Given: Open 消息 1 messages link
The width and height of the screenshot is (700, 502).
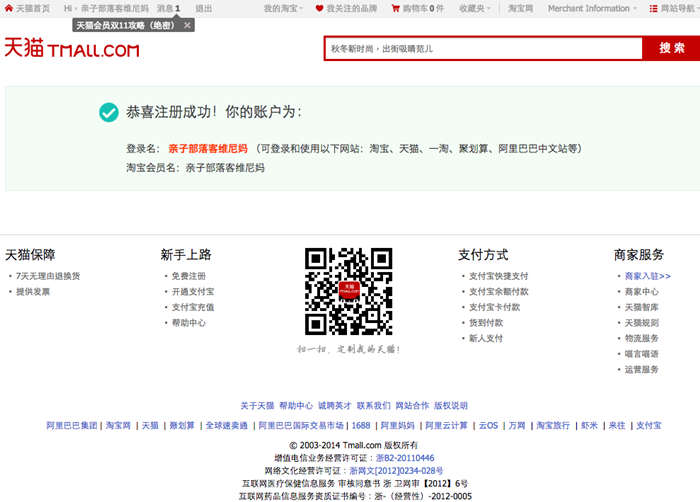Looking at the screenshot, I should pos(168,8).
